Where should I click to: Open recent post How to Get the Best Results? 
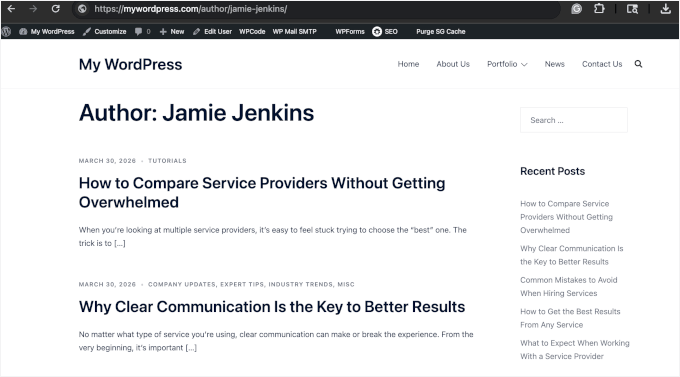[x=570, y=318]
